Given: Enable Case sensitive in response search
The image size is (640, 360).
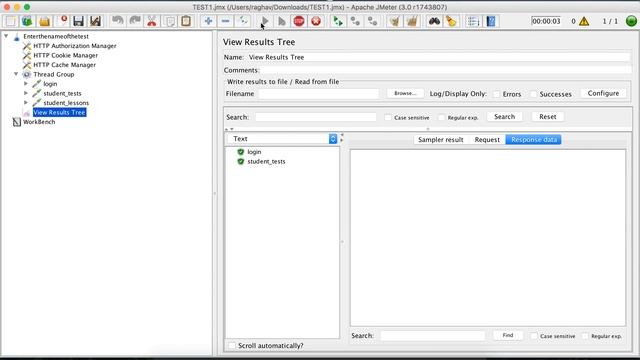Looking at the screenshot, I should point(534,336).
